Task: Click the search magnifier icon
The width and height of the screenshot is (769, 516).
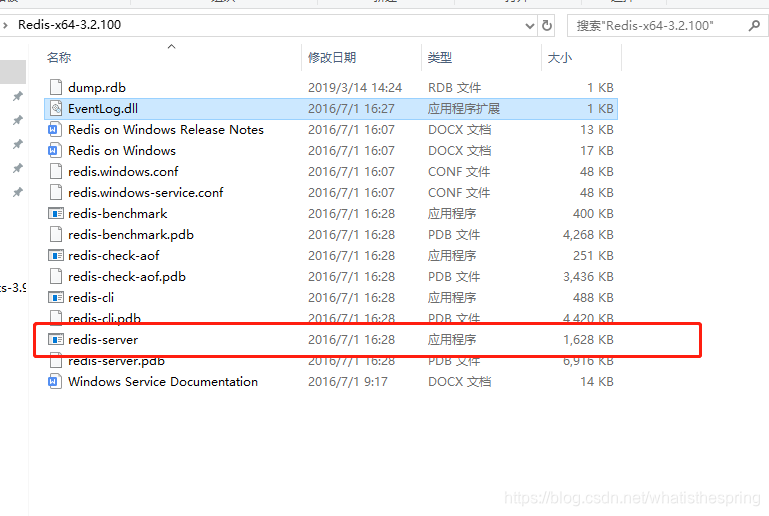Action: pyautogui.click(x=754, y=25)
